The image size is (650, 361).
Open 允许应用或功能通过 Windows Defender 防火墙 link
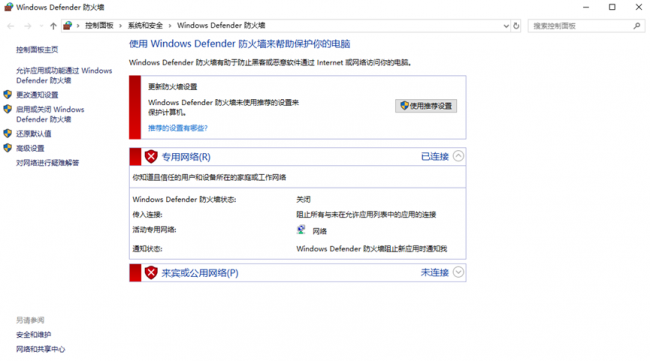[x=64, y=75]
